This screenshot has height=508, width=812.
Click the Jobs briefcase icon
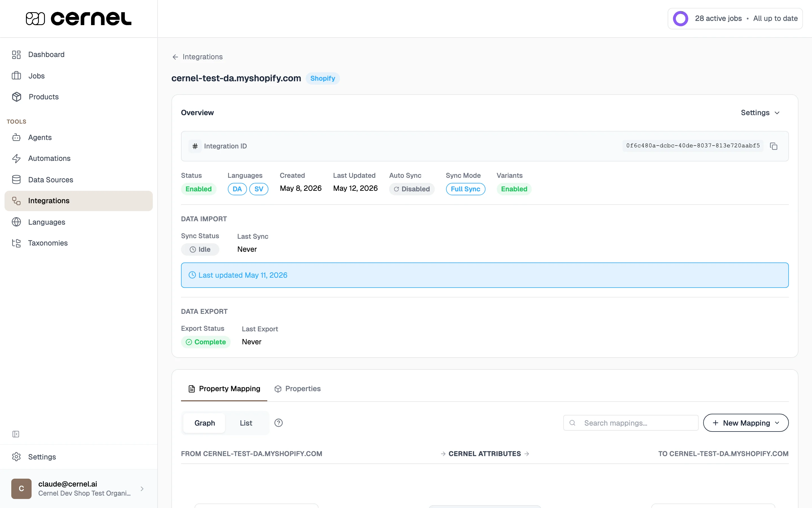[x=16, y=76]
